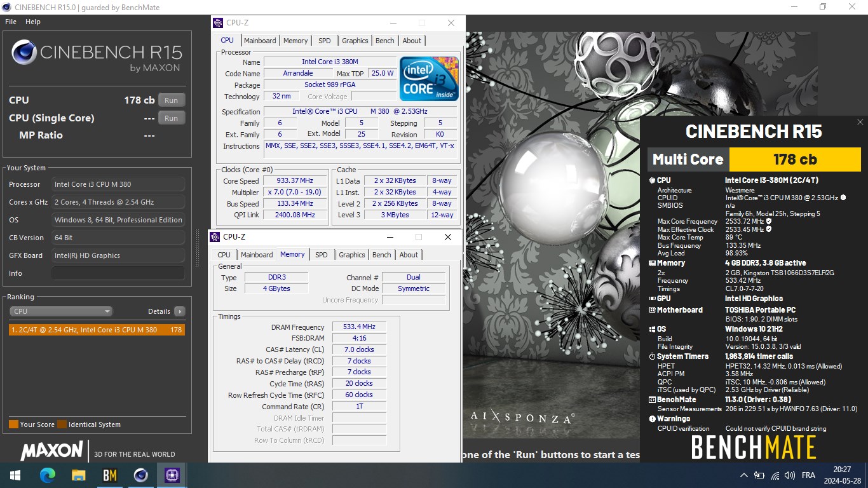Click the DRAM Frequency value 533.4 MHz
Viewport: 868px width, 488px height.
pyautogui.click(x=359, y=327)
